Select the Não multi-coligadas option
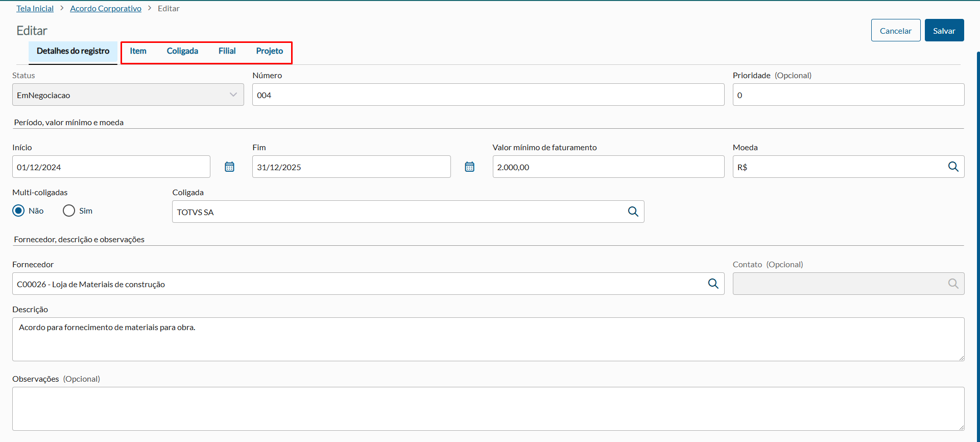The height and width of the screenshot is (442, 980). coord(18,211)
